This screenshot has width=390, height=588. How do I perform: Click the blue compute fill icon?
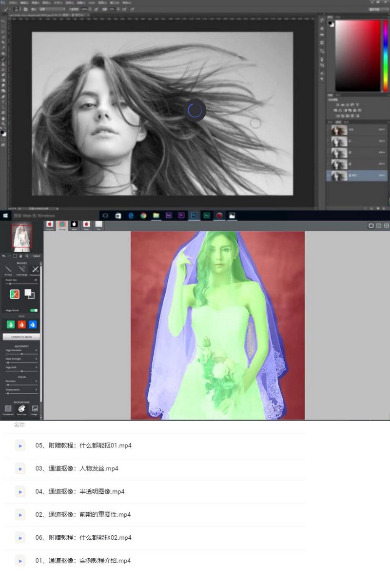[33, 324]
